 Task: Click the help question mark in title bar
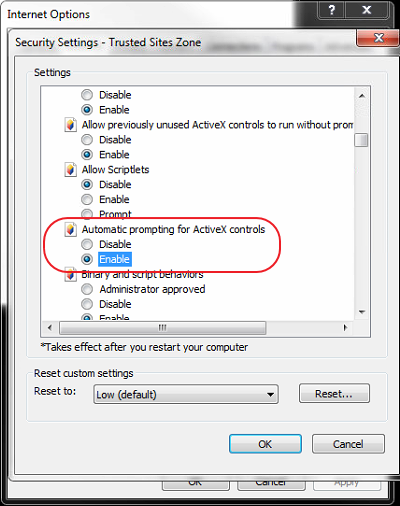[x=332, y=10]
